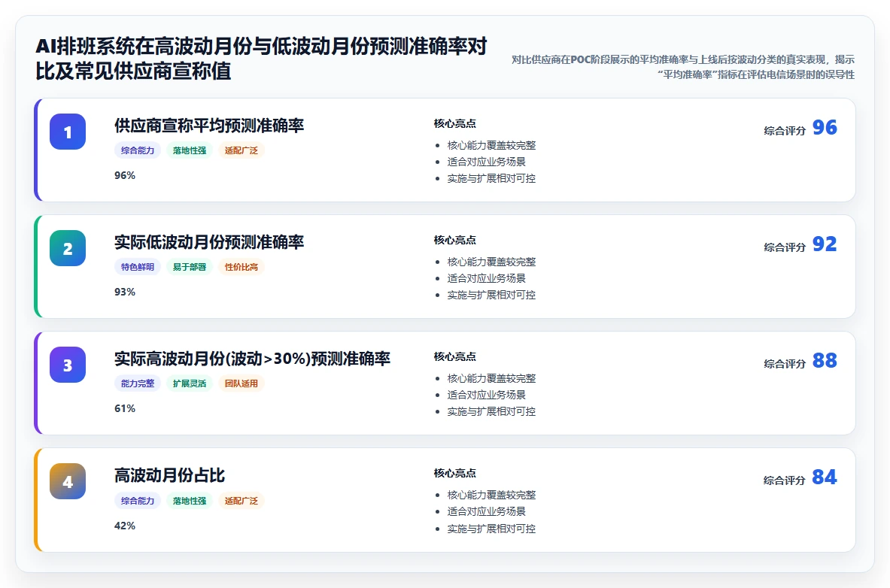Image resolution: width=890 pixels, height=588 pixels.
Task: Click 核心亮点 heading in card 1
Action: point(454,124)
